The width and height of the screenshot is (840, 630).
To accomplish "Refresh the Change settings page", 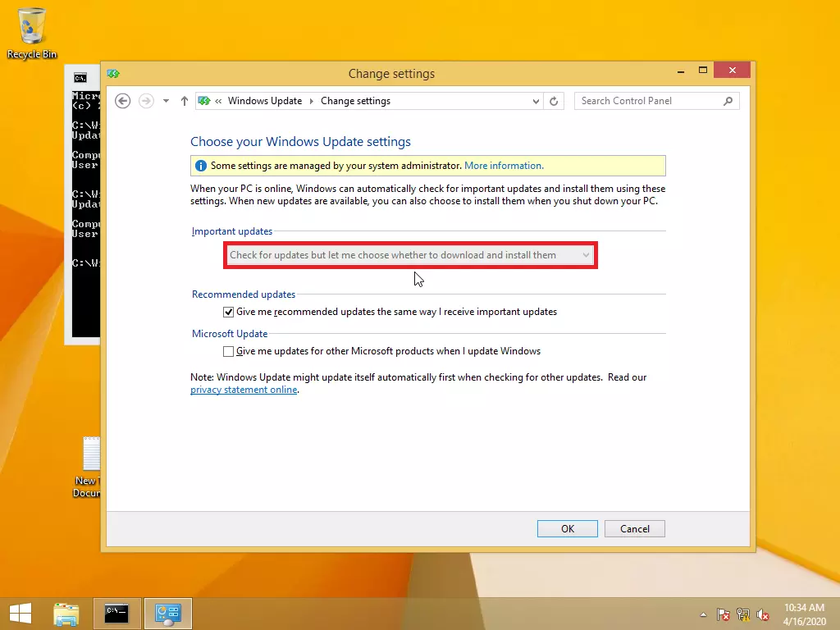I will tap(554, 101).
